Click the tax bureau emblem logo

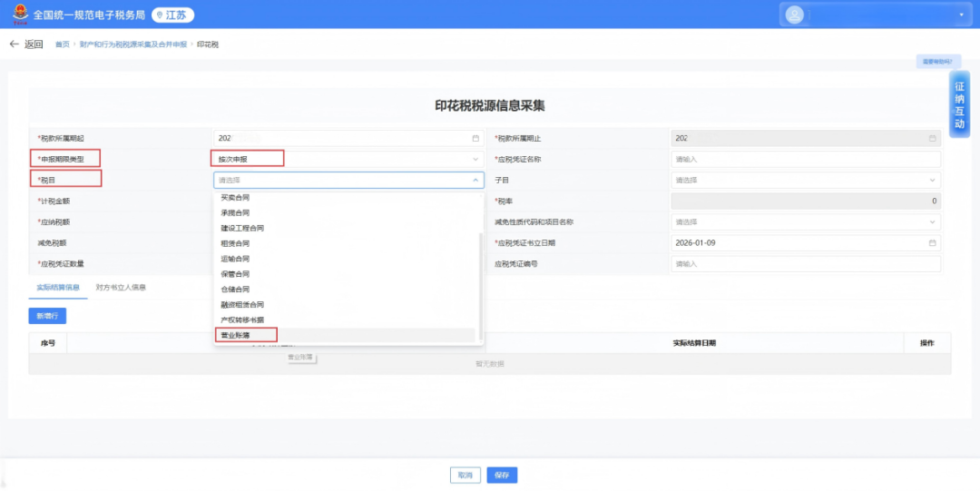click(x=17, y=15)
